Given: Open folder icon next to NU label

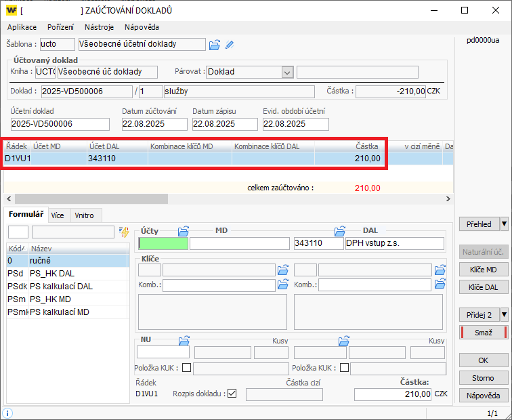Looking at the screenshot, I should click(184, 341).
